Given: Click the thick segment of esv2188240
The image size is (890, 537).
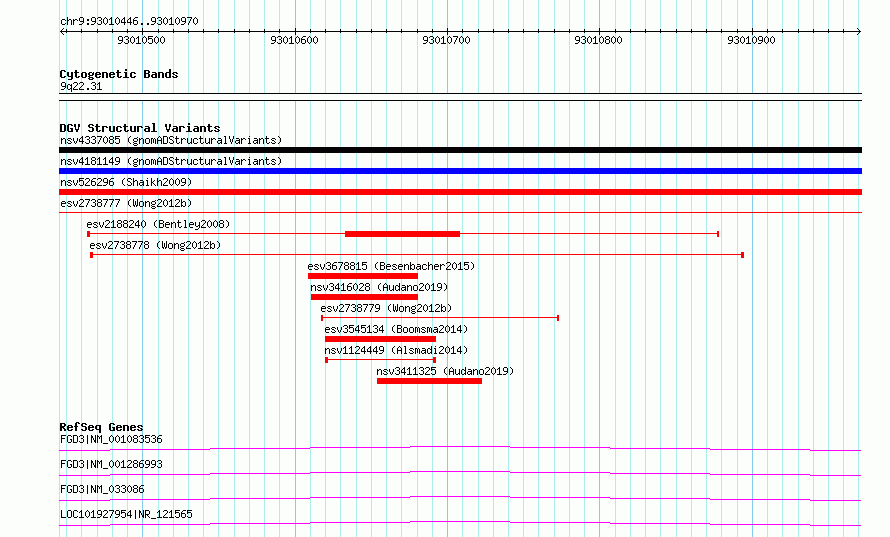Looking at the screenshot, I should [x=402, y=234].
